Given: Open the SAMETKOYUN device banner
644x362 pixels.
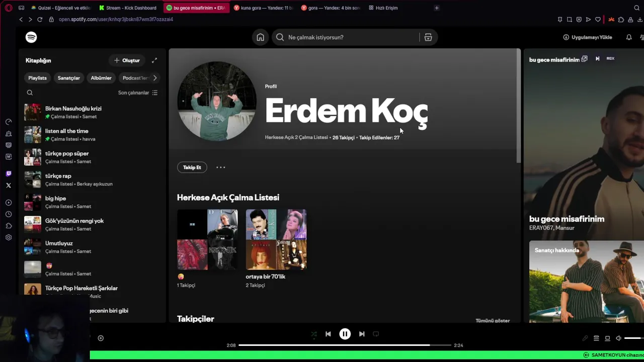Looking at the screenshot, I should pos(613,355).
